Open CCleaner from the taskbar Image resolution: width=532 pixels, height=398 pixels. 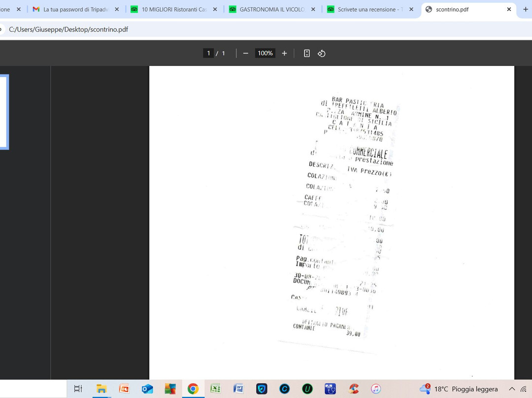tap(353, 389)
